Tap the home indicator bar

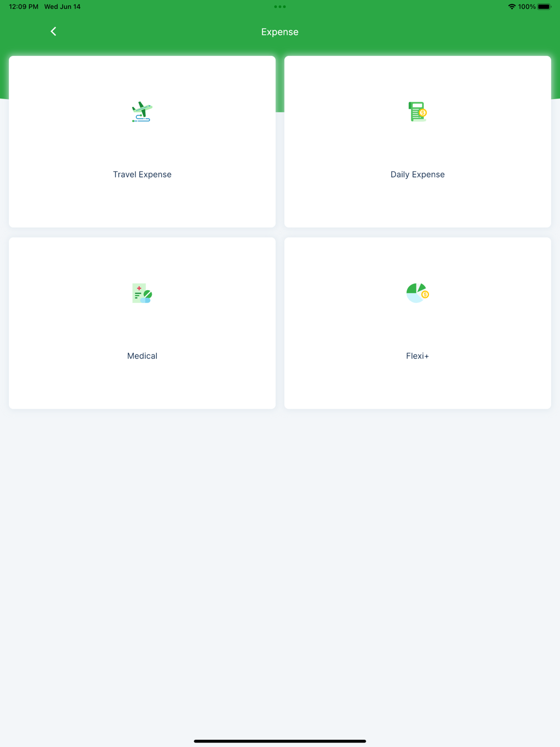tap(280, 741)
